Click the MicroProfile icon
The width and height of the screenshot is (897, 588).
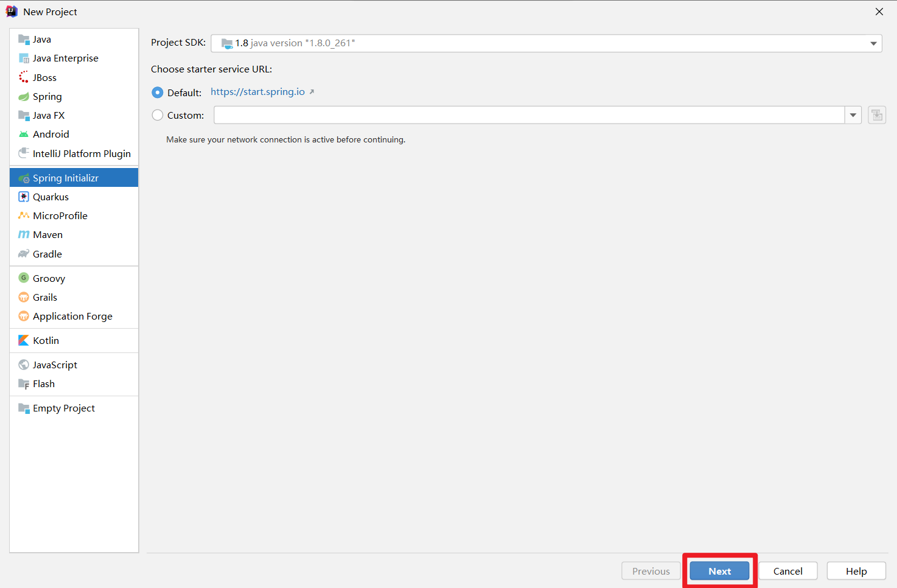[24, 215]
